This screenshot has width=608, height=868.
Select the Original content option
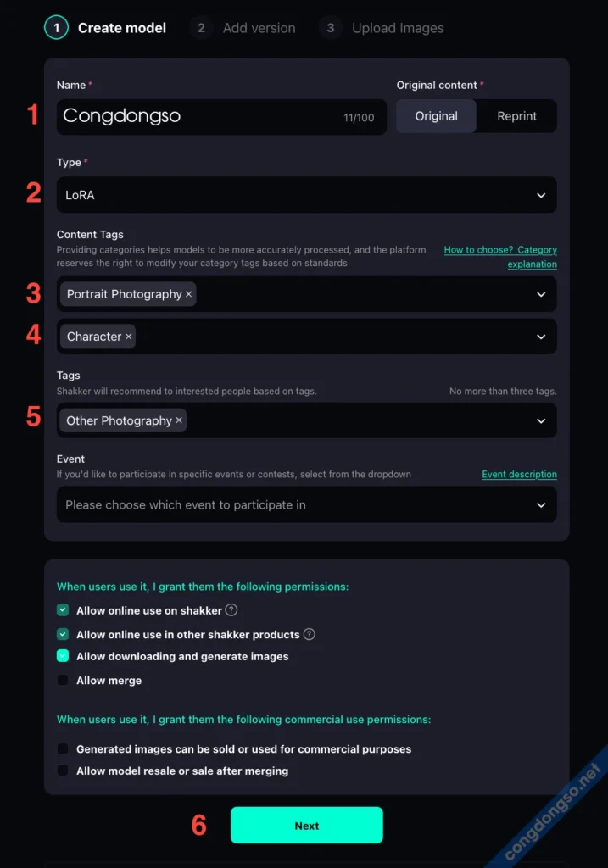pos(436,116)
